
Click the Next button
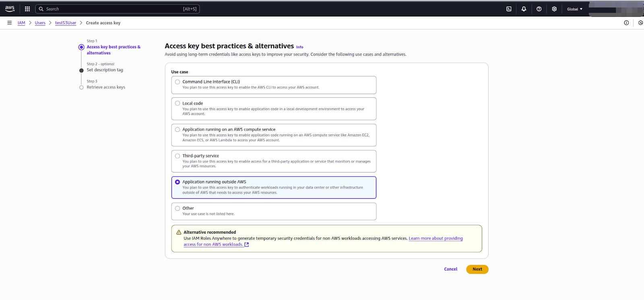(477, 269)
